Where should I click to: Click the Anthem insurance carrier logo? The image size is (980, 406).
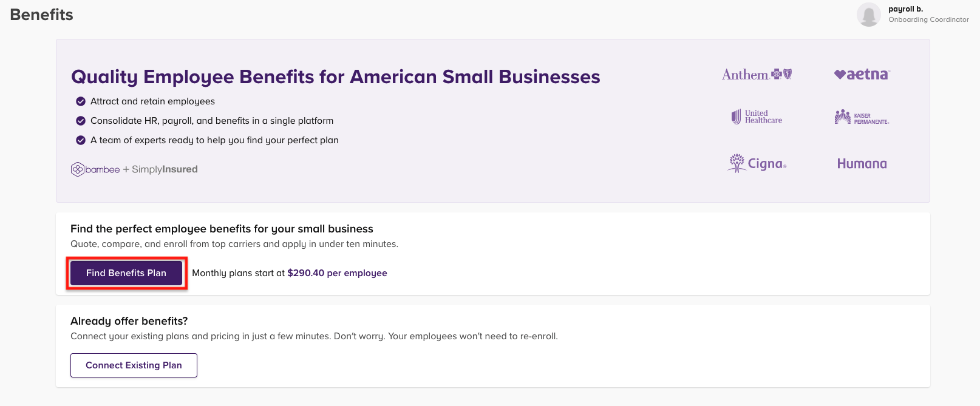coord(756,74)
